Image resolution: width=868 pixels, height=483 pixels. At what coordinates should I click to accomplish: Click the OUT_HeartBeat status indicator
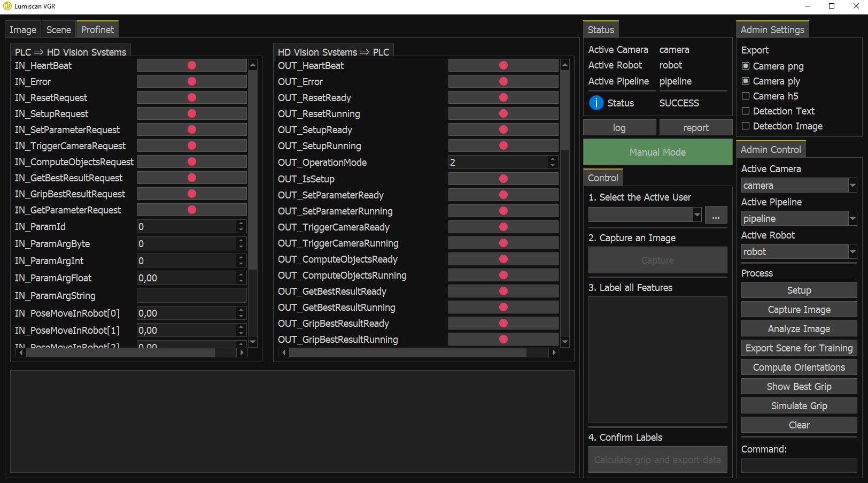503,65
